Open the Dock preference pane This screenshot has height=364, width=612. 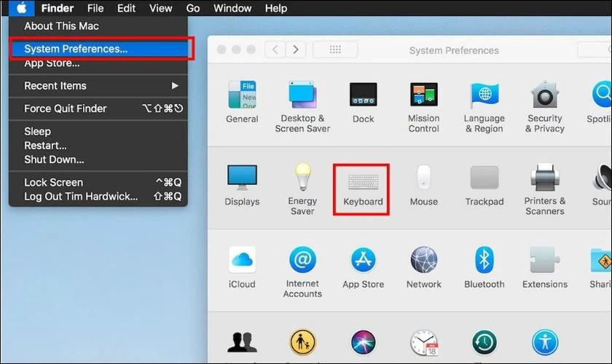tap(363, 102)
